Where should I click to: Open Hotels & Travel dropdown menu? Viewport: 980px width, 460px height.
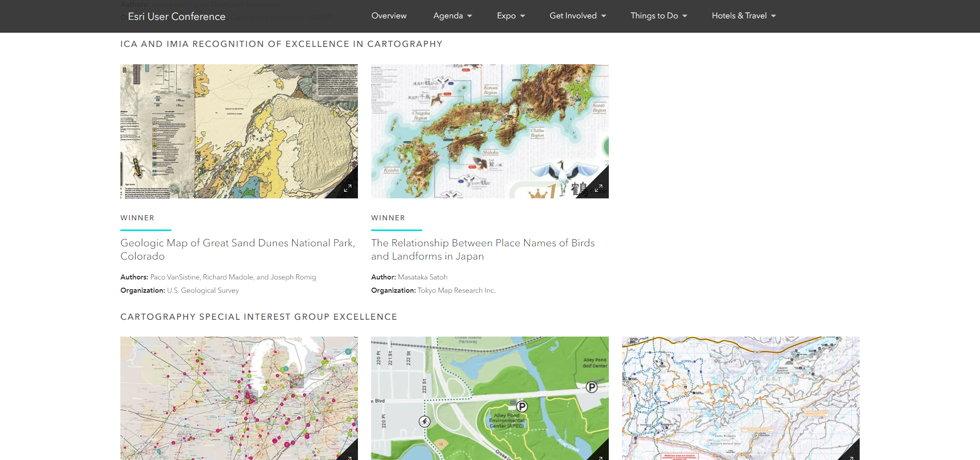point(743,16)
